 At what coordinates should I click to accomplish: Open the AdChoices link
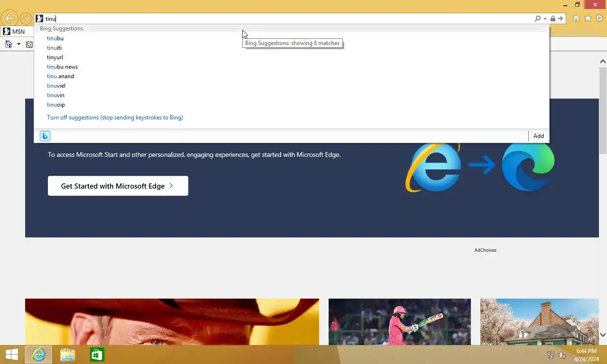485,250
